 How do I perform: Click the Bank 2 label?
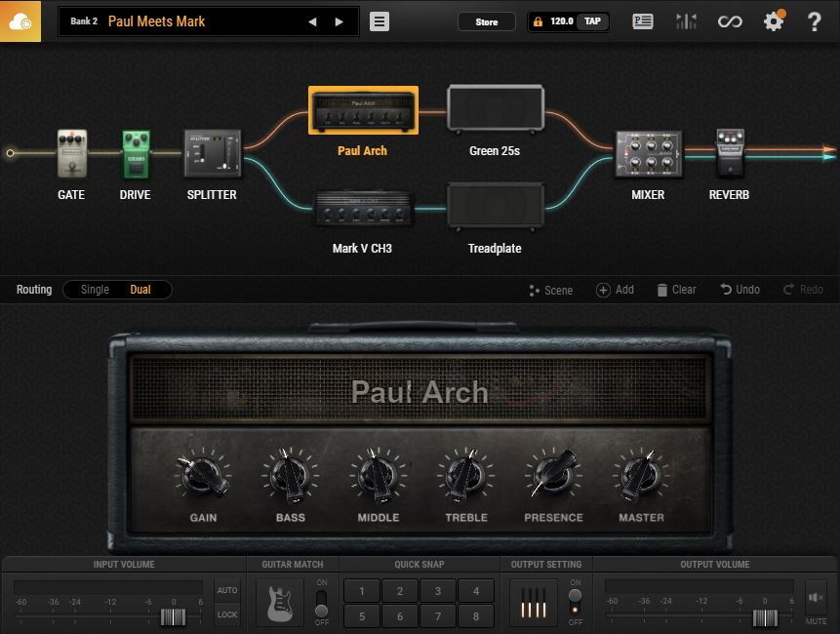[x=84, y=21]
